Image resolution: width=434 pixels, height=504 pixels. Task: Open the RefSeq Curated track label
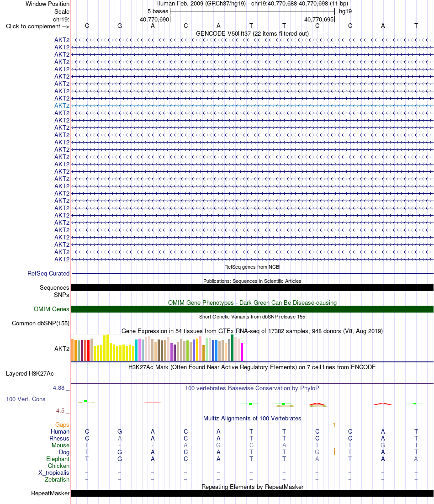tap(48, 274)
